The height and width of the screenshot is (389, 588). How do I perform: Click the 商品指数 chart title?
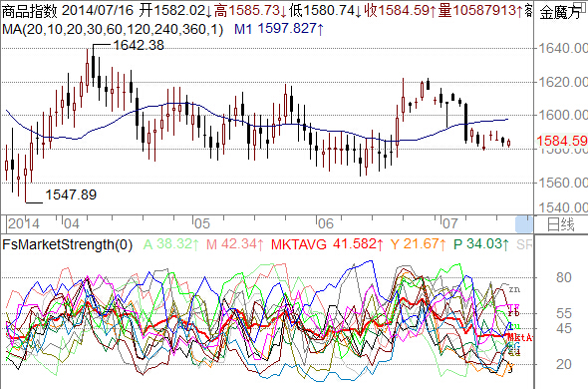[x=30, y=11]
